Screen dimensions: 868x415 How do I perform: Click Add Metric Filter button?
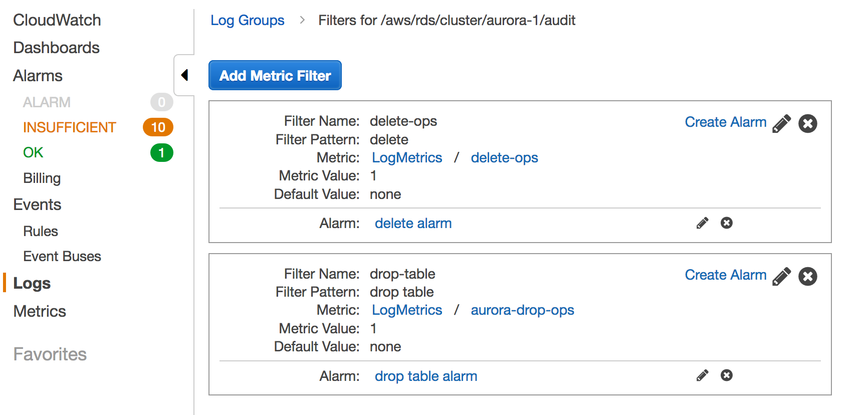pos(275,75)
